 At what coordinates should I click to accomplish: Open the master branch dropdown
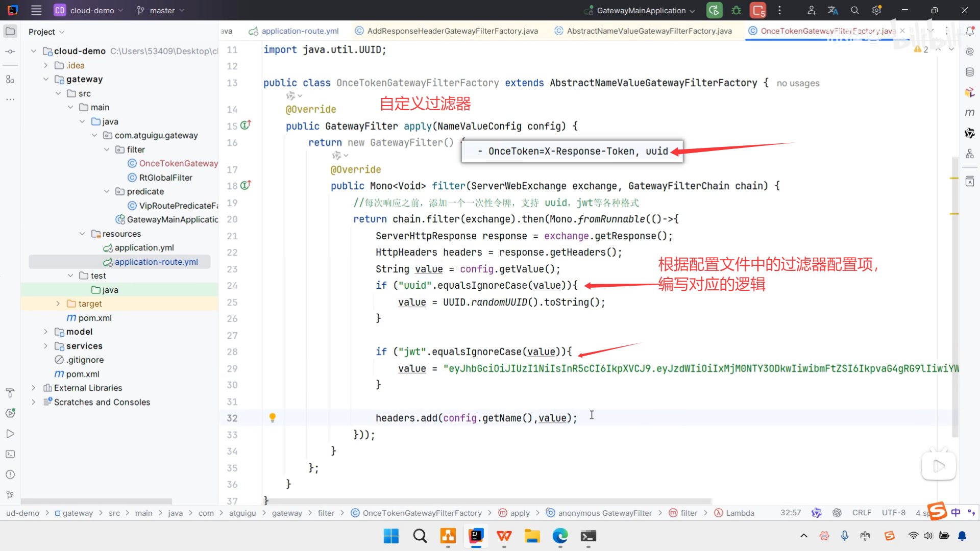161,10
